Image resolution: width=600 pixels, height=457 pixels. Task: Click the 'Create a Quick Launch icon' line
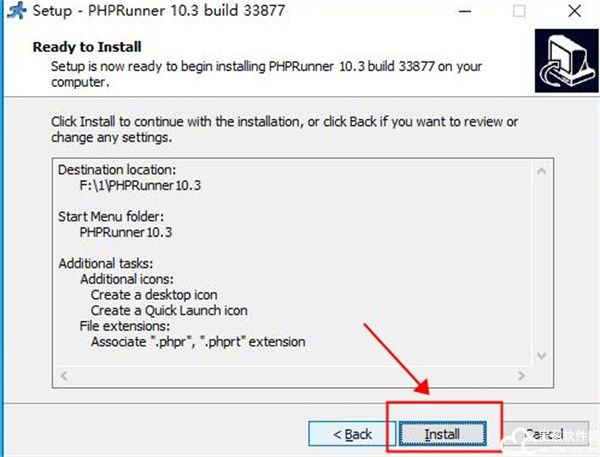pos(169,310)
